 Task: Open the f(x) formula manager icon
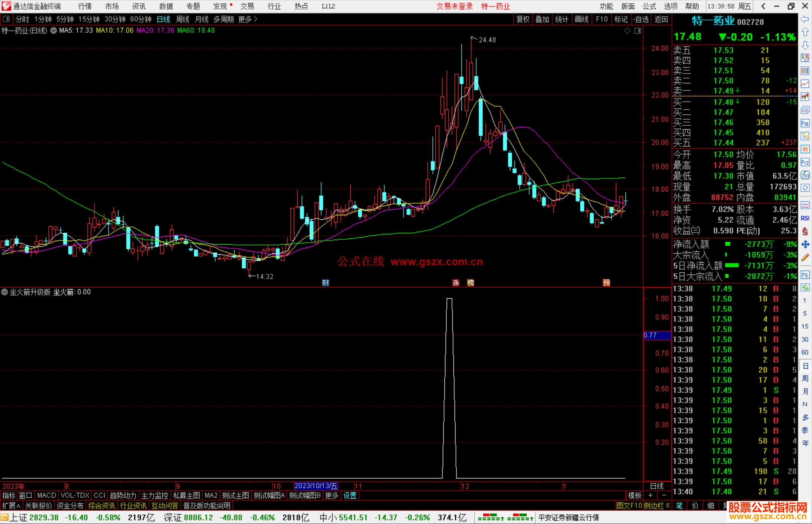(x=805, y=175)
